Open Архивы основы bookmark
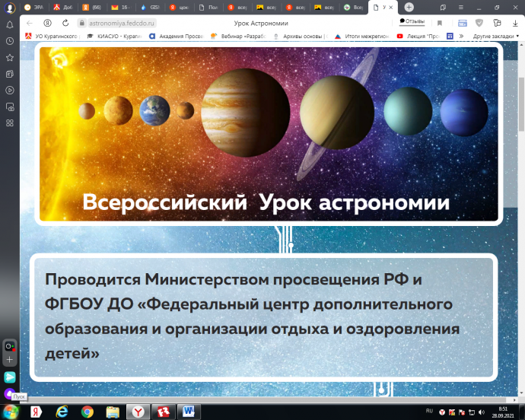 click(x=301, y=37)
